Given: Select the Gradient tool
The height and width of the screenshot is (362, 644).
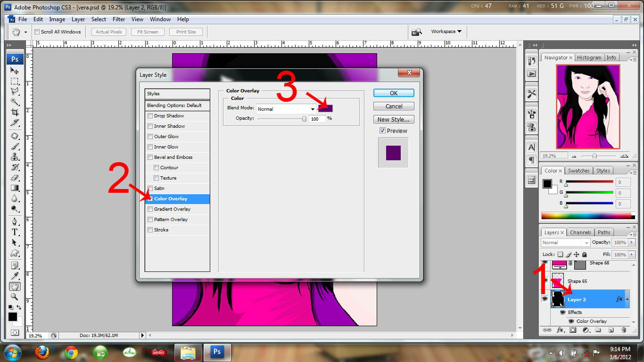Looking at the screenshot, I should coord(15,188).
